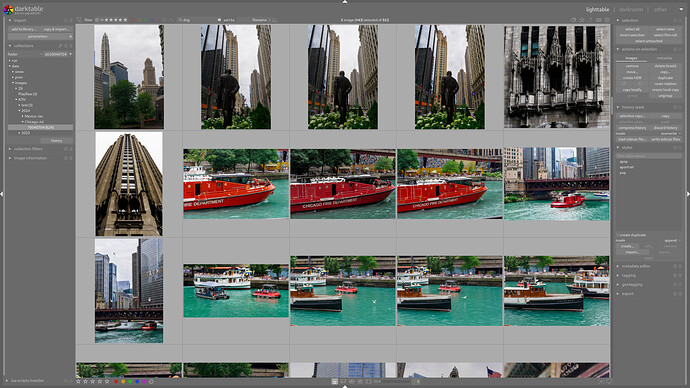Click the red color label at the bottom
The image size is (690, 388).
116,381
